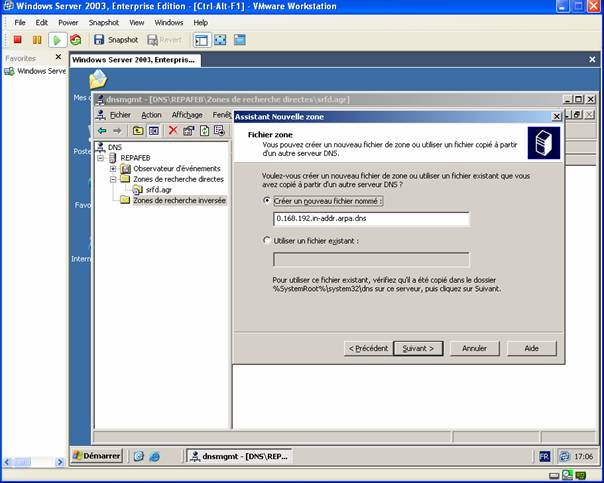Screen dimensions: 604x483
Task: Click the VMware red Power Off button
Action: tap(17, 40)
